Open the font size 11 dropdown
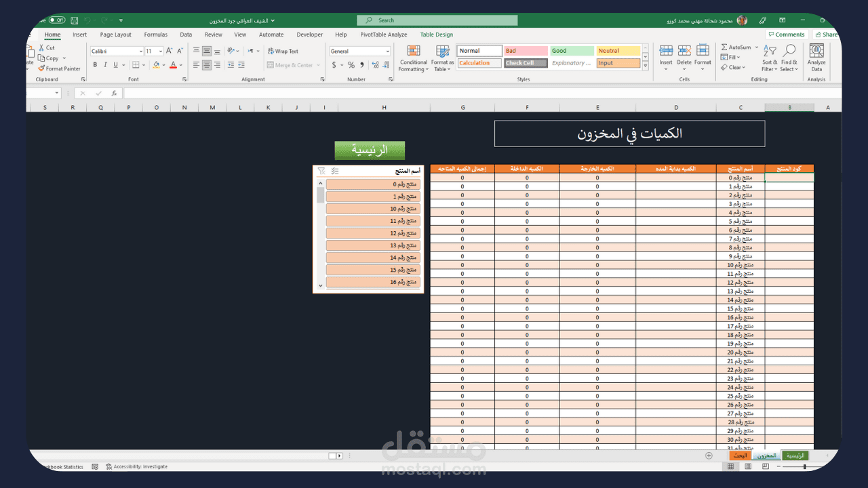Screen dimensions: 868x488 161,52
